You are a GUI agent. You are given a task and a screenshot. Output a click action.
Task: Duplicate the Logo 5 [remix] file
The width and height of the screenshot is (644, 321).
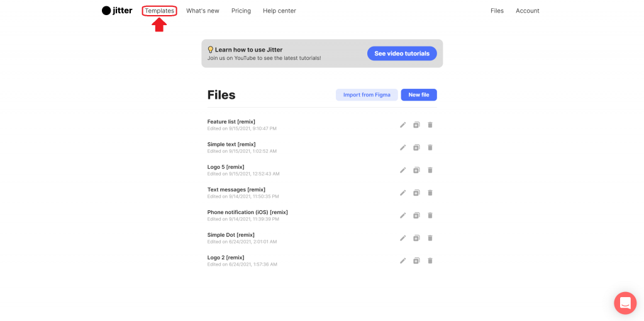pyautogui.click(x=416, y=170)
